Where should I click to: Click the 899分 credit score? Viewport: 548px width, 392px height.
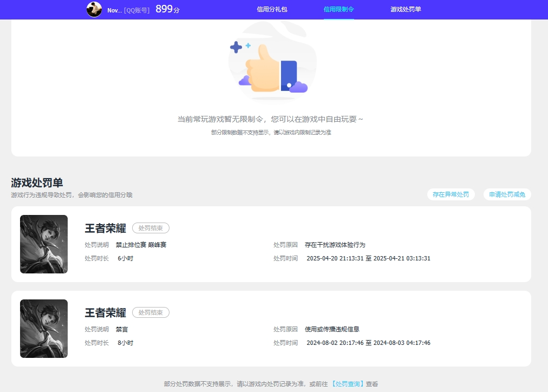coord(167,9)
